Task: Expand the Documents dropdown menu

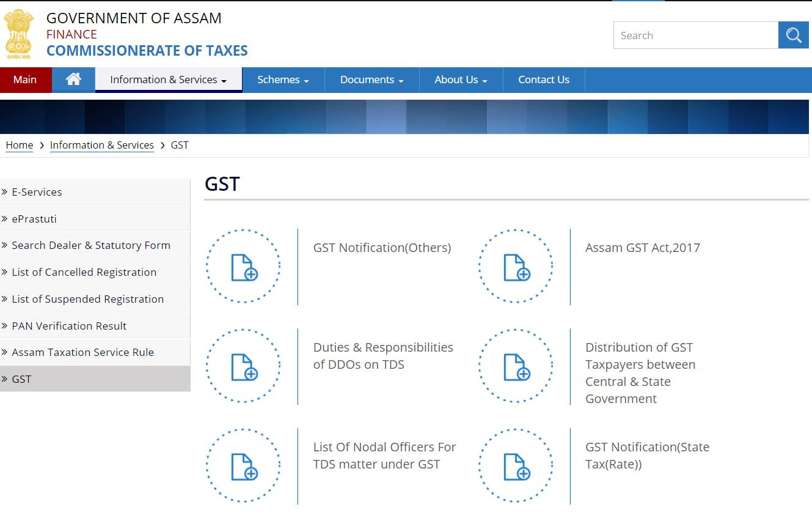Action: (x=371, y=80)
